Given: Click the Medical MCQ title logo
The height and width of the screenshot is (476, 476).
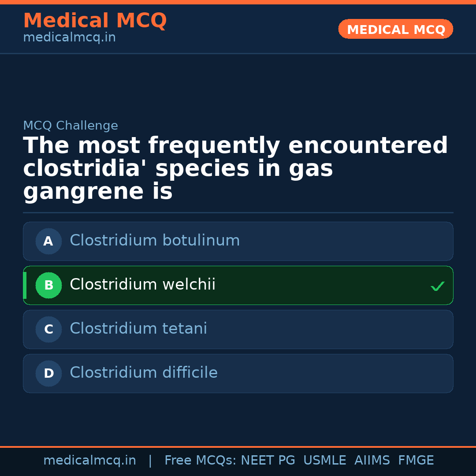Looking at the screenshot, I should point(95,21).
